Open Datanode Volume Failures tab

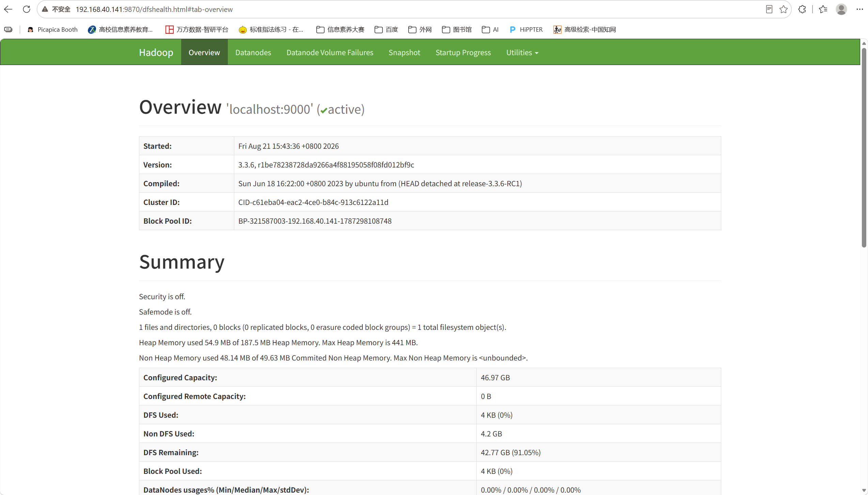[330, 52]
